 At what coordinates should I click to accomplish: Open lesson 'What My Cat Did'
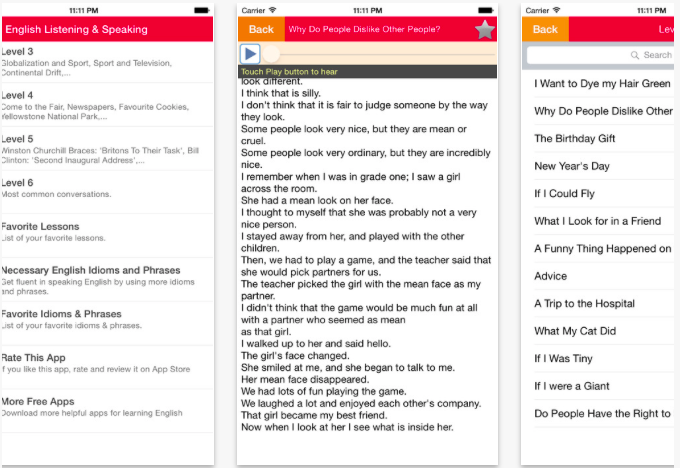tap(604, 331)
